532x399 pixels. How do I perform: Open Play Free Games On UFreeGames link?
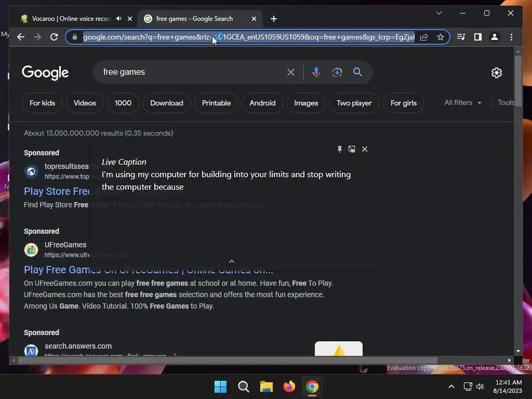148,270
